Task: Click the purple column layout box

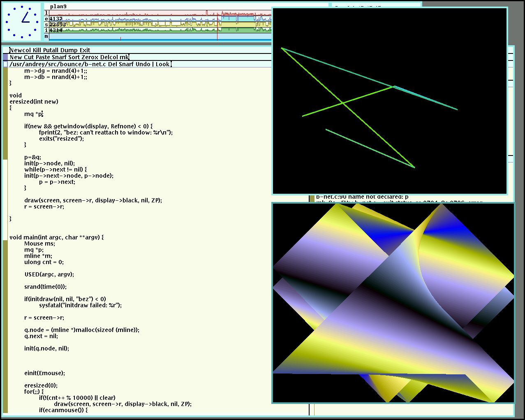Action: [5, 57]
